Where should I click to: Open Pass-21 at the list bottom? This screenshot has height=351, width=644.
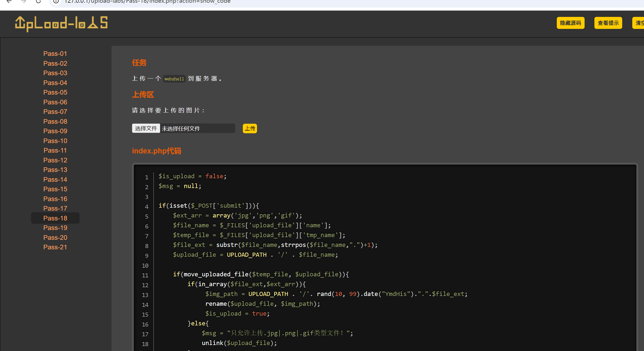(x=55, y=247)
